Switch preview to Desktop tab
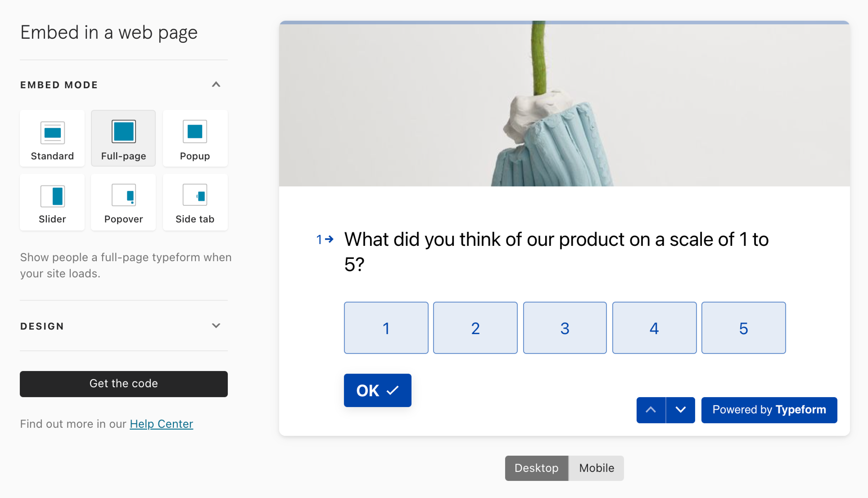868x498 pixels. pos(536,468)
